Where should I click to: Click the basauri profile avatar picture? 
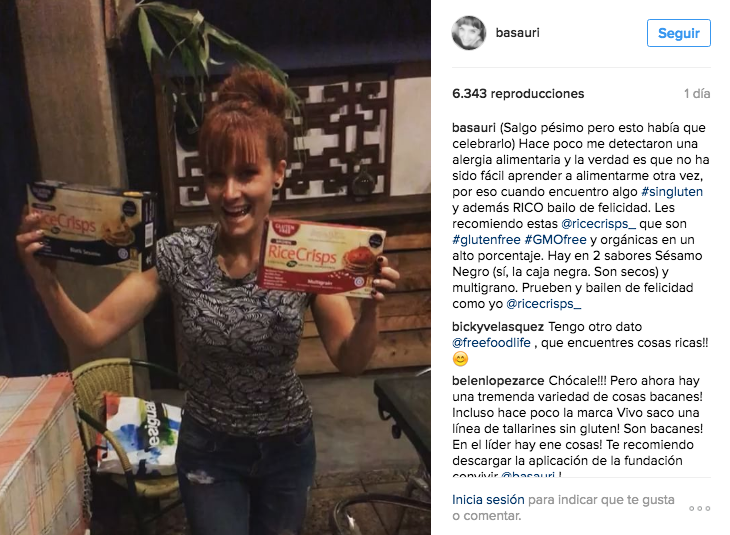pyautogui.click(x=468, y=33)
